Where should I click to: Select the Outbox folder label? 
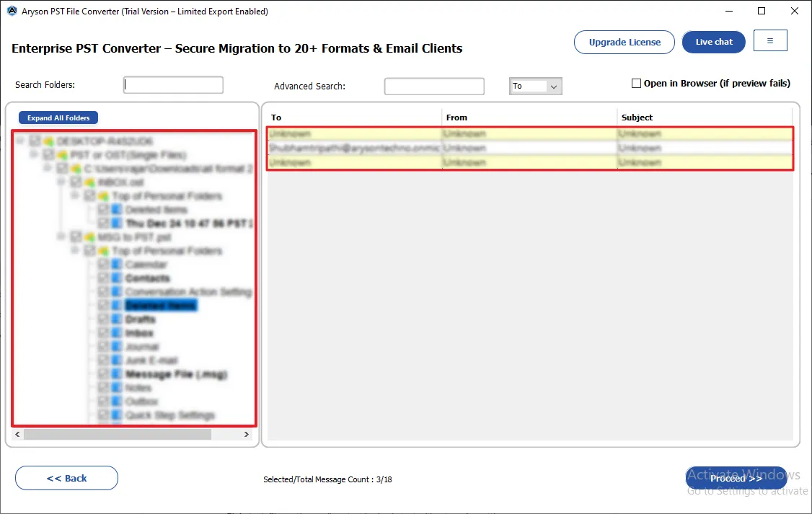pyautogui.click(x=141, y=402)
